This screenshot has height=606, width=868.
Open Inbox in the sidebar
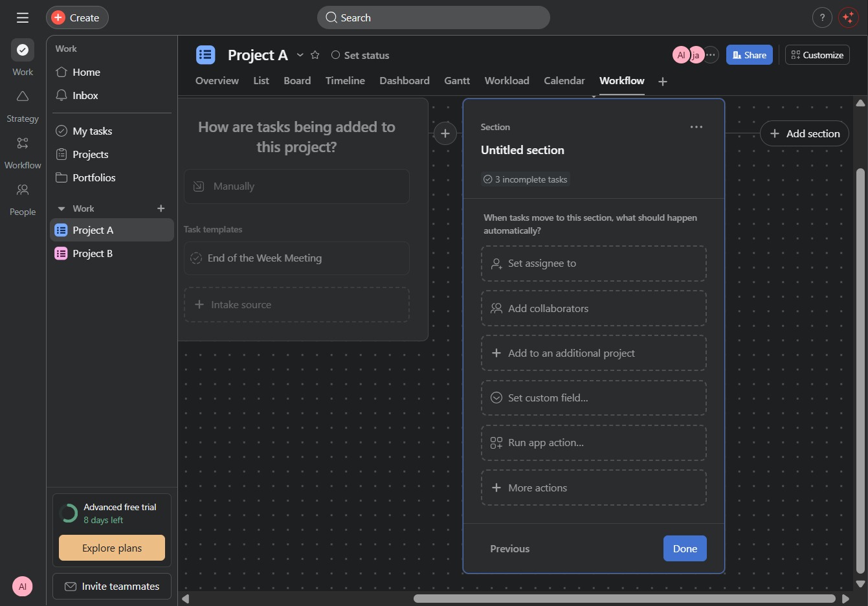111,96
